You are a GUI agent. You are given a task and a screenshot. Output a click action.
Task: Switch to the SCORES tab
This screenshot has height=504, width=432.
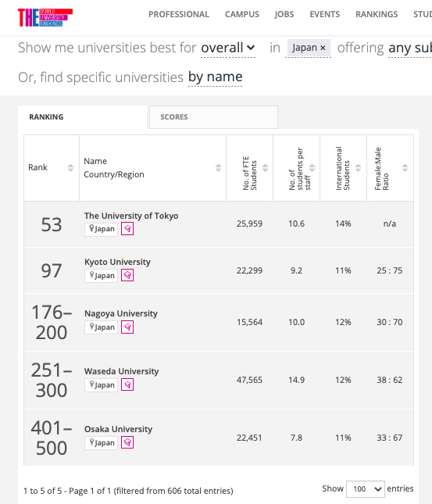(x=213, y=117)
